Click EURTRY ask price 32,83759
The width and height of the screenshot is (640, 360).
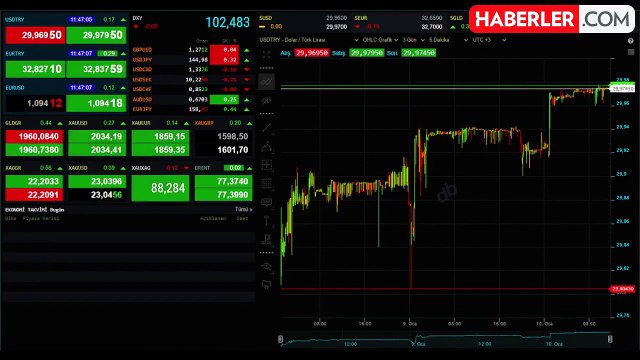point(96,69)
